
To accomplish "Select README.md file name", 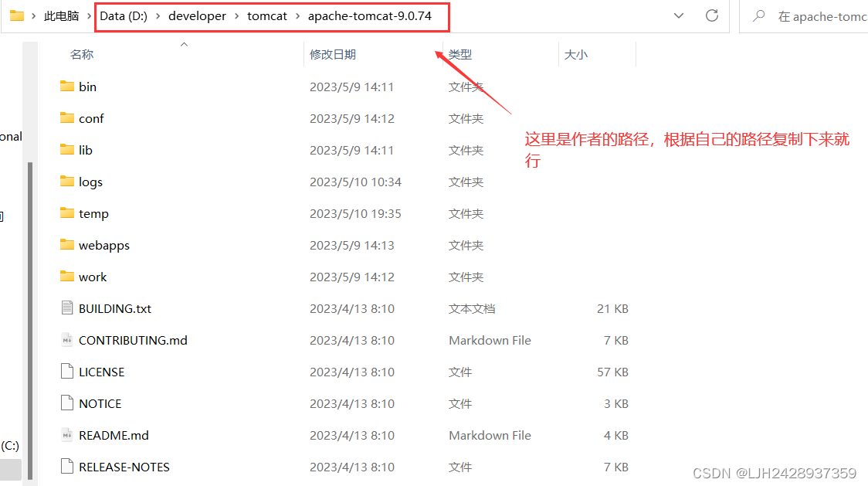I will pyautogui.click(x=114, y=435).
